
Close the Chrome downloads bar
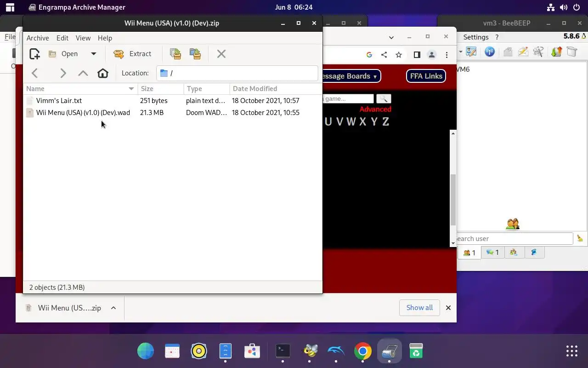[448, 308]
